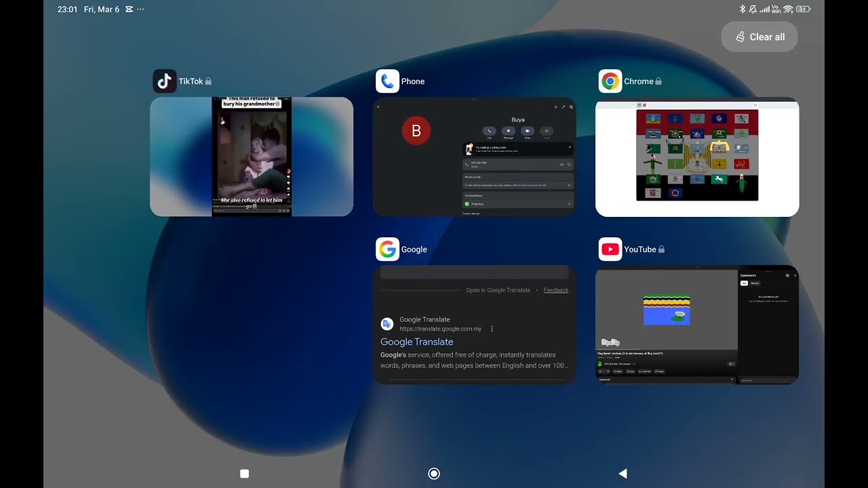
Task: Tap the YouTube app name label
Action: 640,249
